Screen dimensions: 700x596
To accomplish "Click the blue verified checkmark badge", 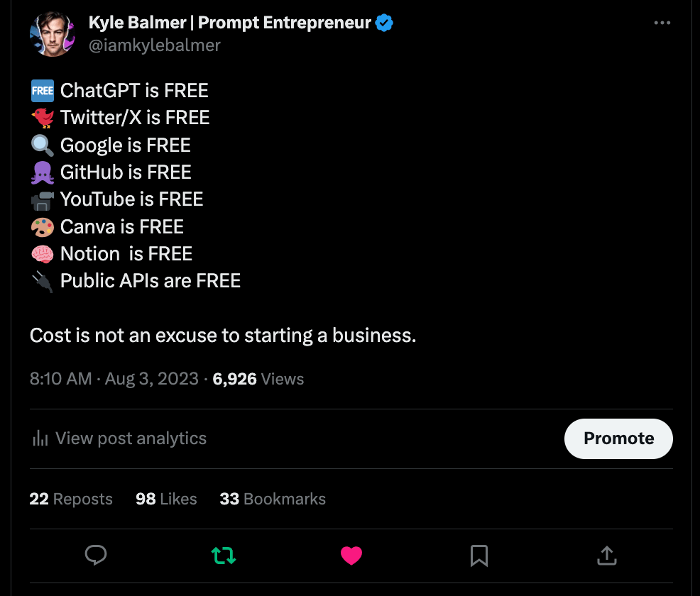I will [385, 23].
